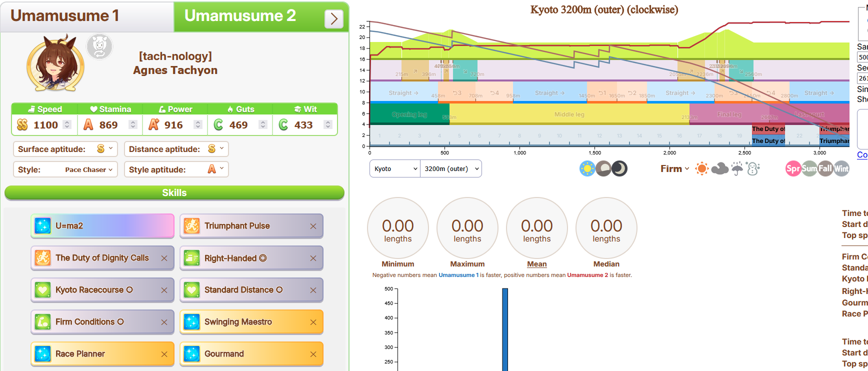The width and height of the screenshot is (868, 371).
Task: Click Stamina value field 869
Action: pos(108,124)
